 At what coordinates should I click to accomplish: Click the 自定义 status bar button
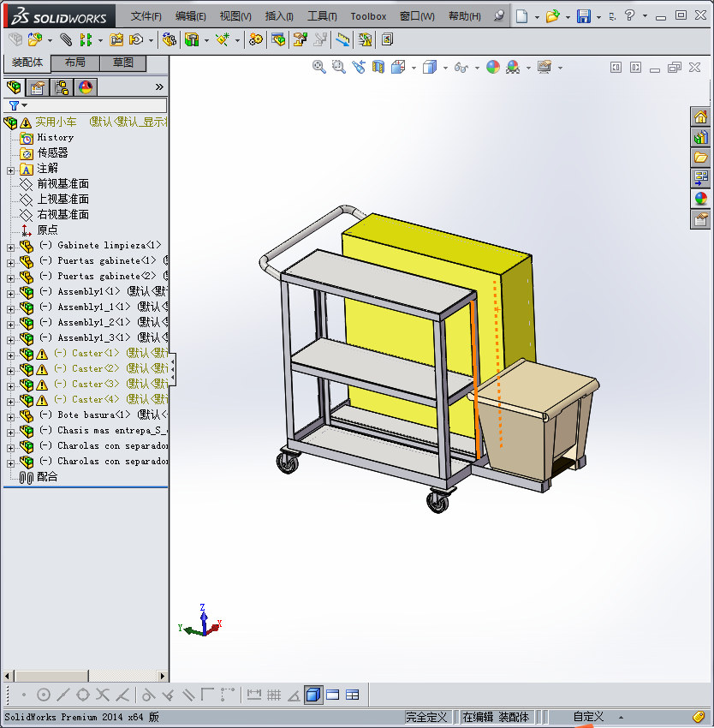tap(588, 717)
